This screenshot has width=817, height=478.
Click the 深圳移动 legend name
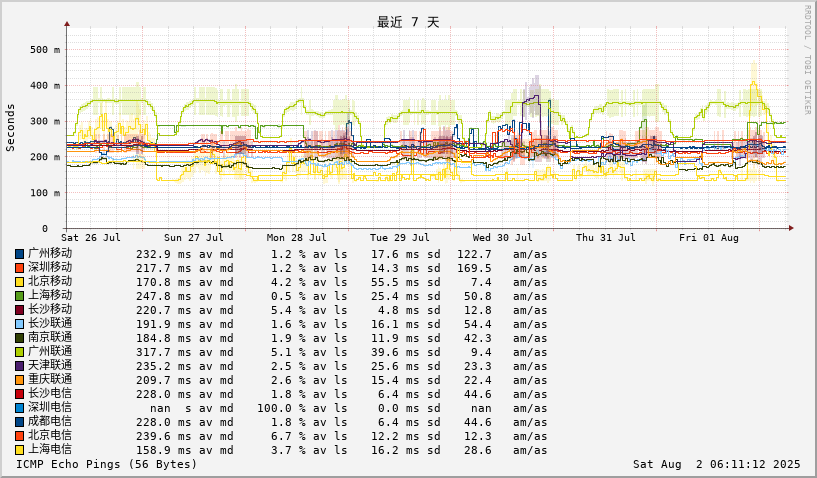[x=50, y=267]
